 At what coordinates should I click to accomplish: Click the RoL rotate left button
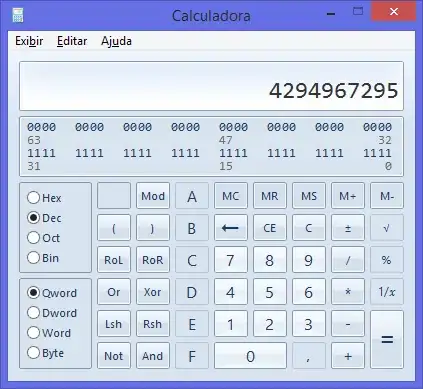pos(114,260)
